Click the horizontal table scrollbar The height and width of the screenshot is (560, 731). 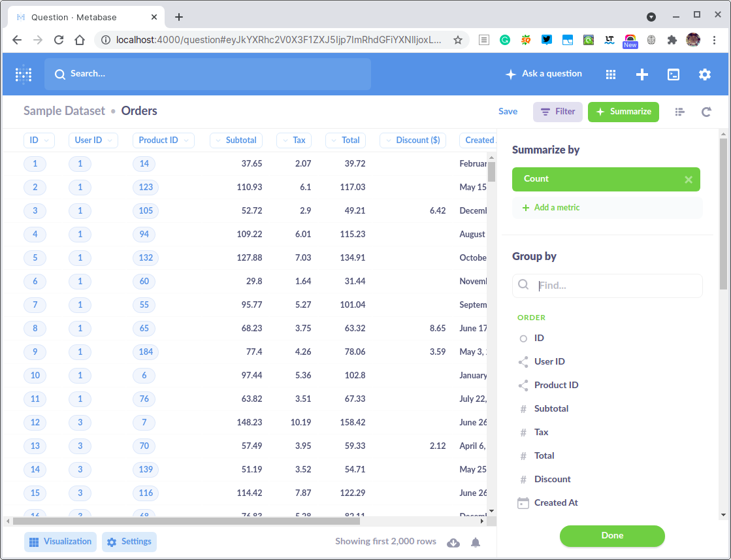(186, 521)
